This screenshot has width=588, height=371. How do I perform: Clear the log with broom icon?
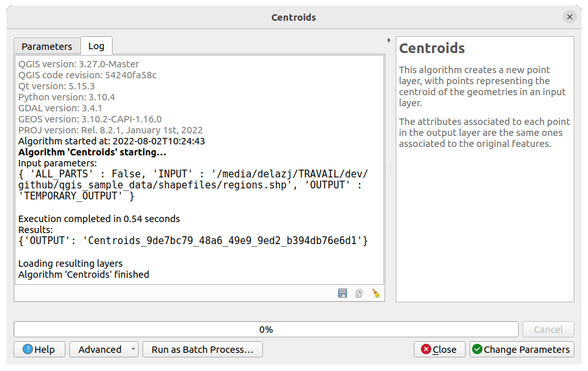[x=376, y=293]
